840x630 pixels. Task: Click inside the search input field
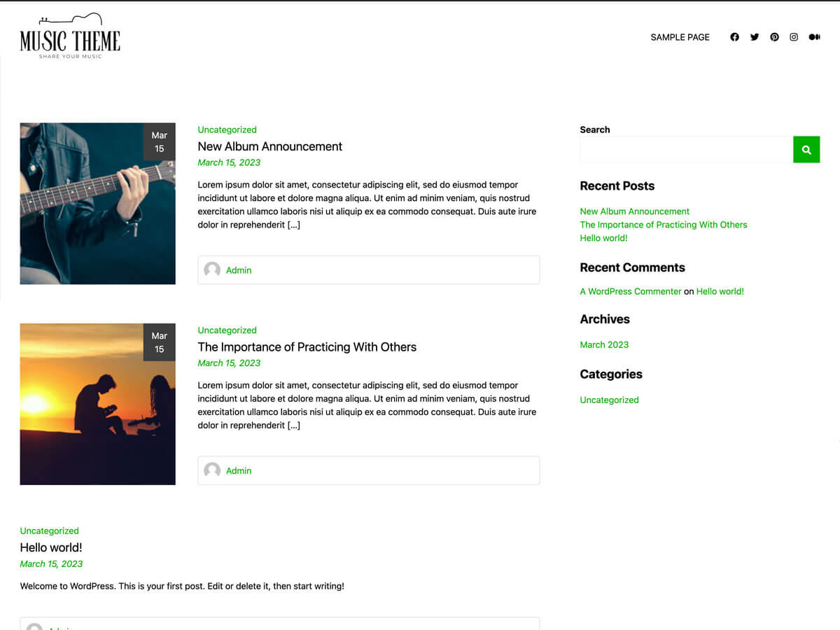point(682,149)
